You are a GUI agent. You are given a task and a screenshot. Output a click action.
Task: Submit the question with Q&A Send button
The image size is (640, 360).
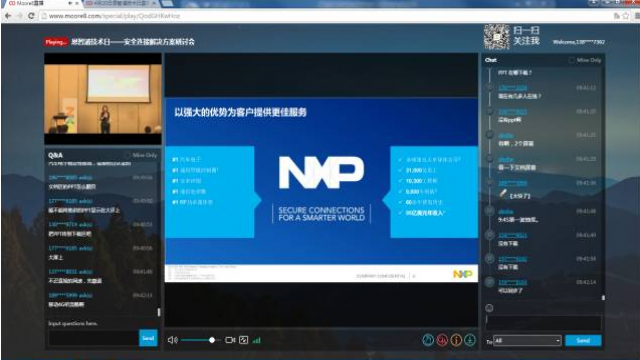148,338
